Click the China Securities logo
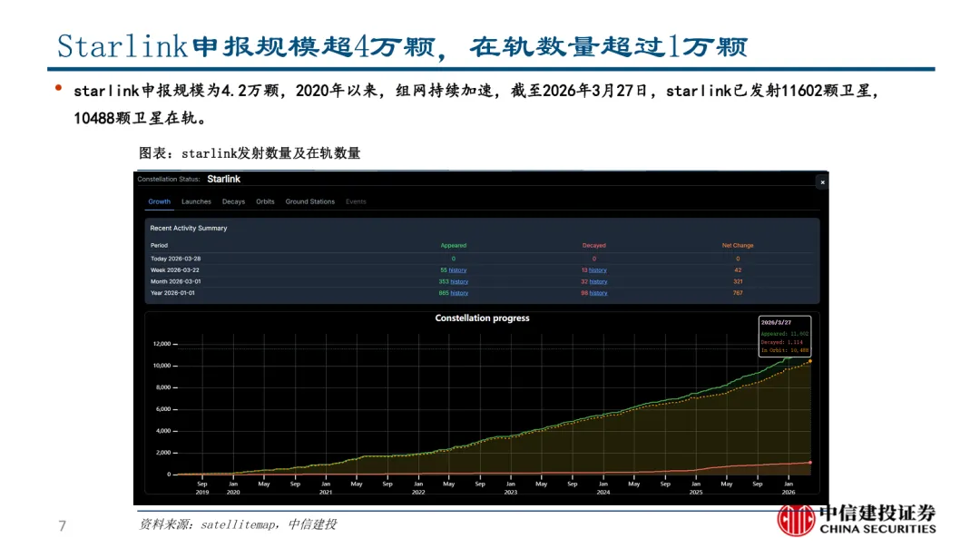This screenshot has height=548, width=980. (857, 520)
